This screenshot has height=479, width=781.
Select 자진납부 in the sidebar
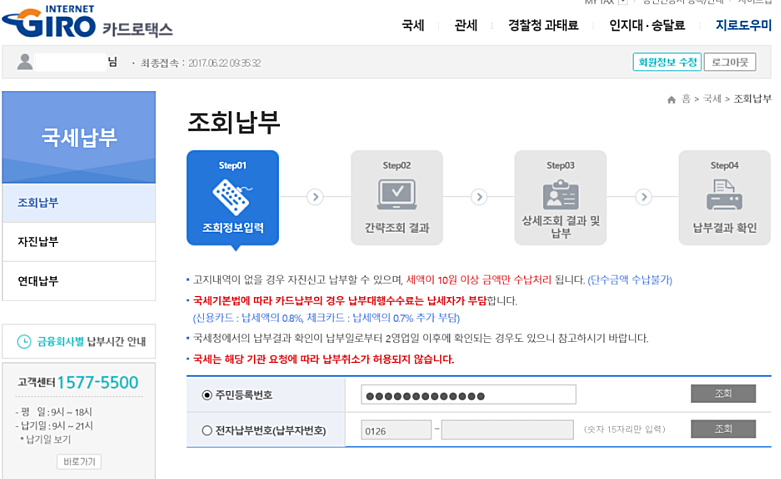(79, 242)
